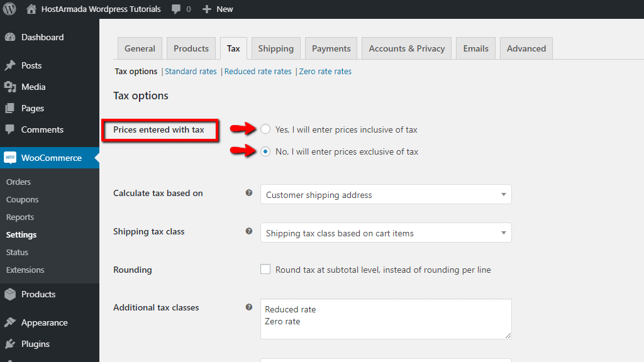Expand the Products sidebar menu
This screenshot has width=644, height=362.
click(38, 294)
